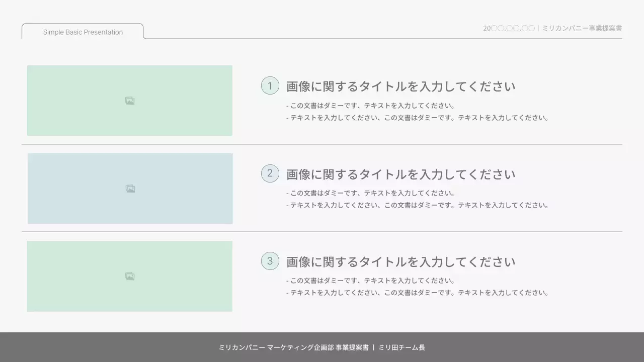
Task: Select the number 3 circle badge
Action: point(270,261)
